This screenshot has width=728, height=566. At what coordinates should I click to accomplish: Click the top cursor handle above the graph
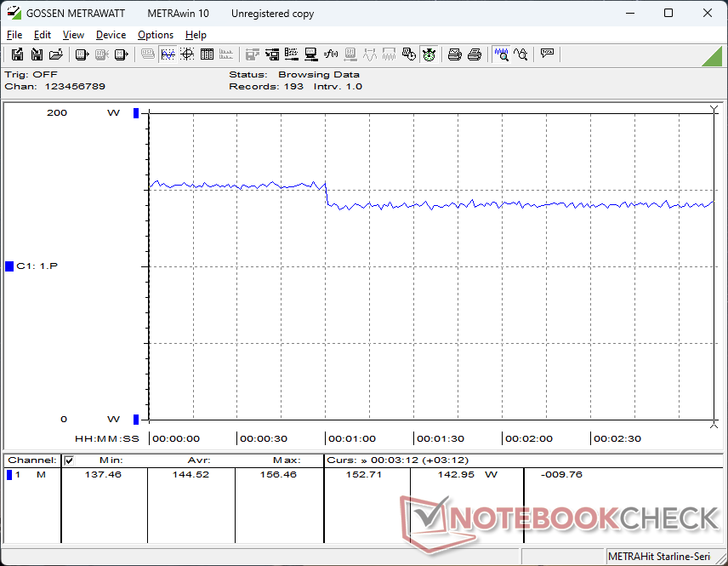pos(714,110)
